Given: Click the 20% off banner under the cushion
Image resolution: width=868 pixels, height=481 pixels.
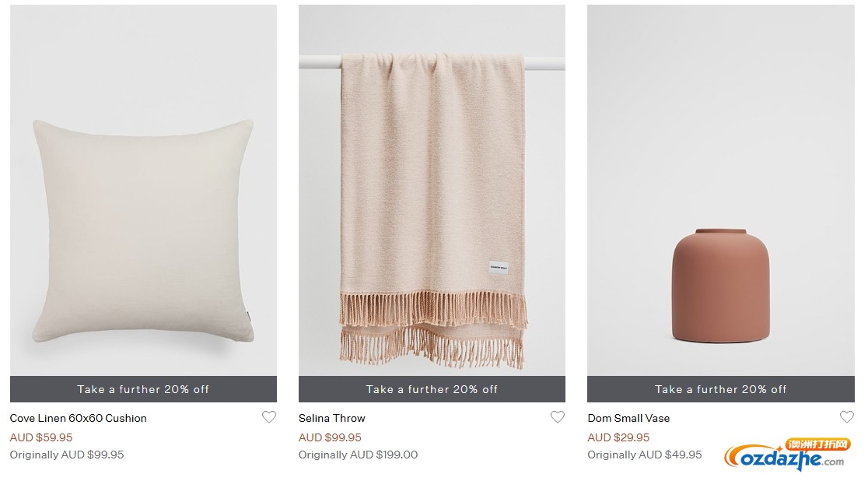Looking at the screenshot, I should click(143, 389).
